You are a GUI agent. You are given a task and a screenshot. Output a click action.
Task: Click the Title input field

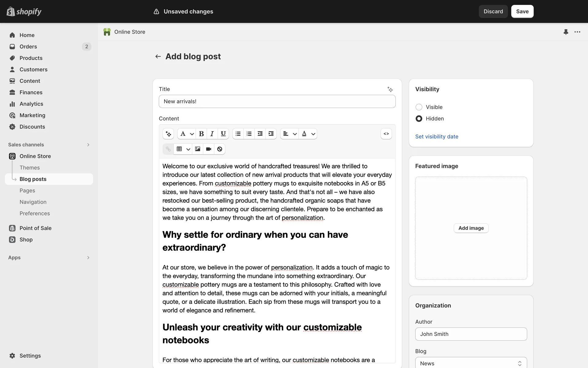(277, 102)
